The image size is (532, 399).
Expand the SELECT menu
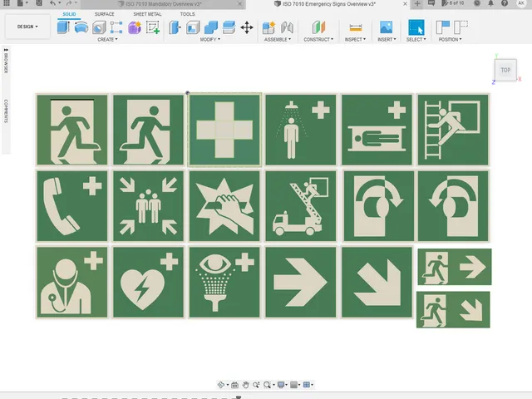click(416, 39)
